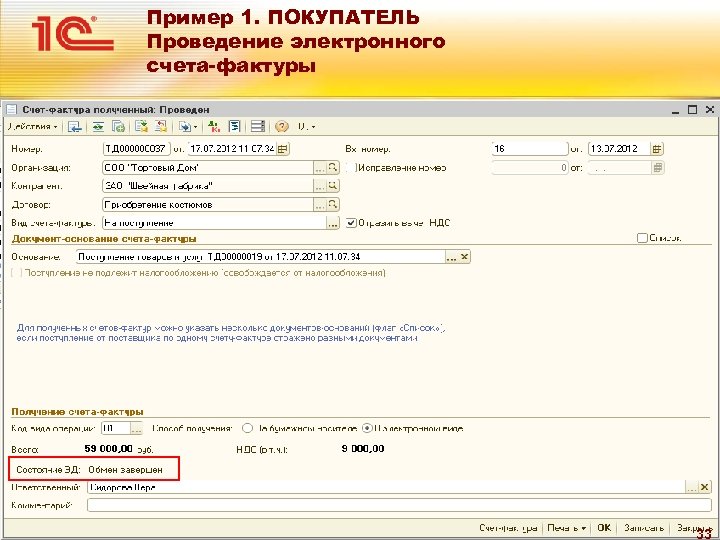Viewport: 720px width, 540px height.
Task: Click Ответственный field Сидорова Вера
Action: (386, 487)
